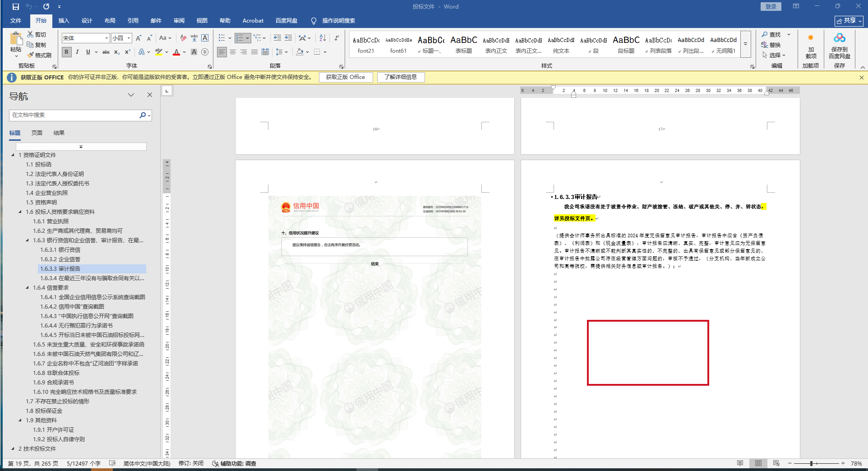Screen dimensions: 868x471
Task: Save the document with the floppy disk icon
Action: pyautogui.click(x=16, y=7)
